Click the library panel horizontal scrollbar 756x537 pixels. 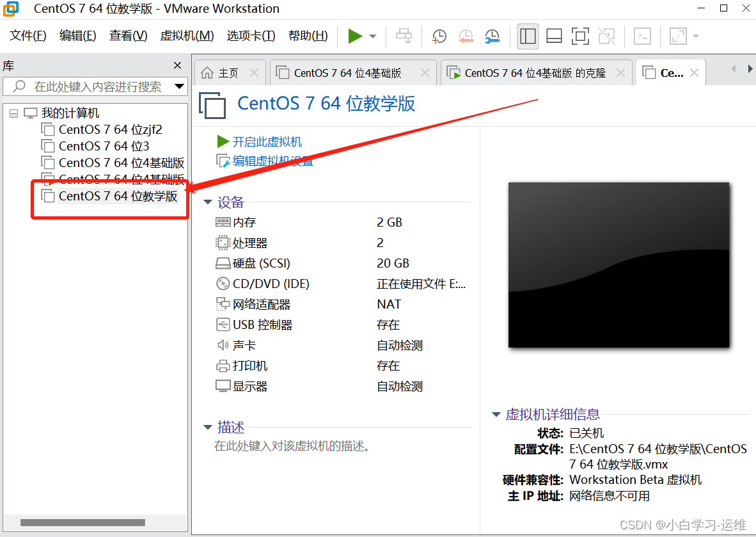(x=83, y=522)
